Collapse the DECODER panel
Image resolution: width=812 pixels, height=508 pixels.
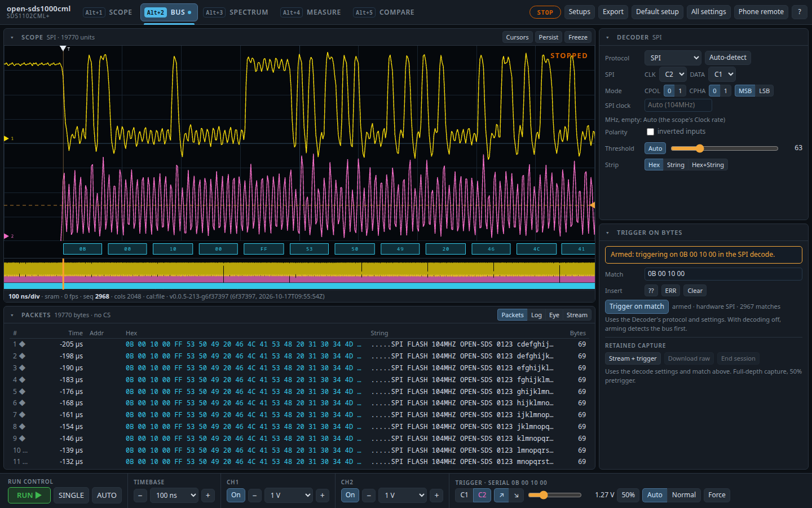point(607,37)
